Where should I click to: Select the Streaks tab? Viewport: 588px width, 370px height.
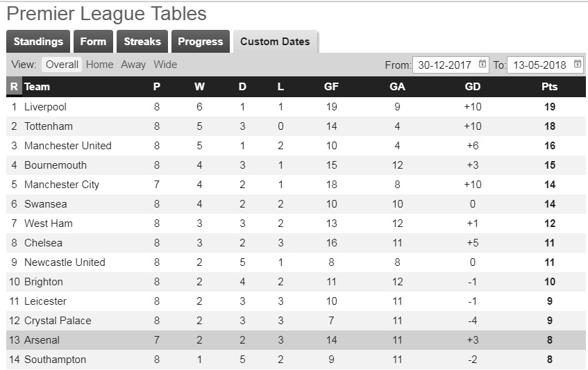click(x=142, y=42)
